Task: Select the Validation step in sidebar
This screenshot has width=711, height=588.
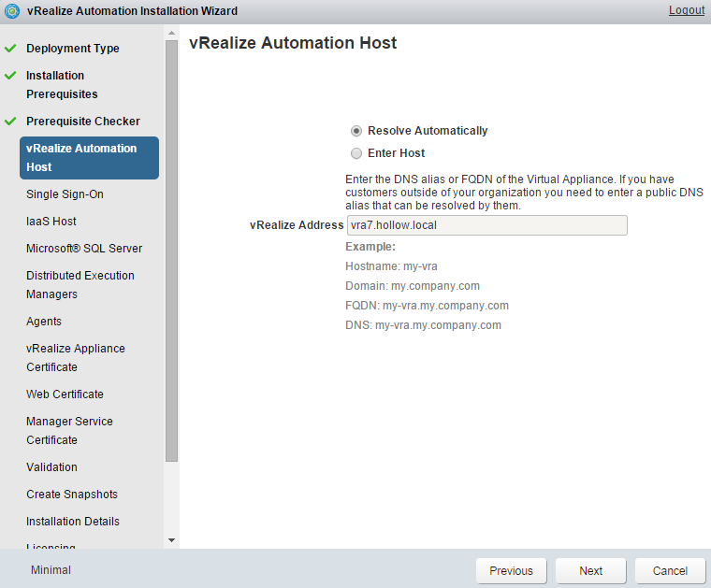Action: tap(51, 467)
